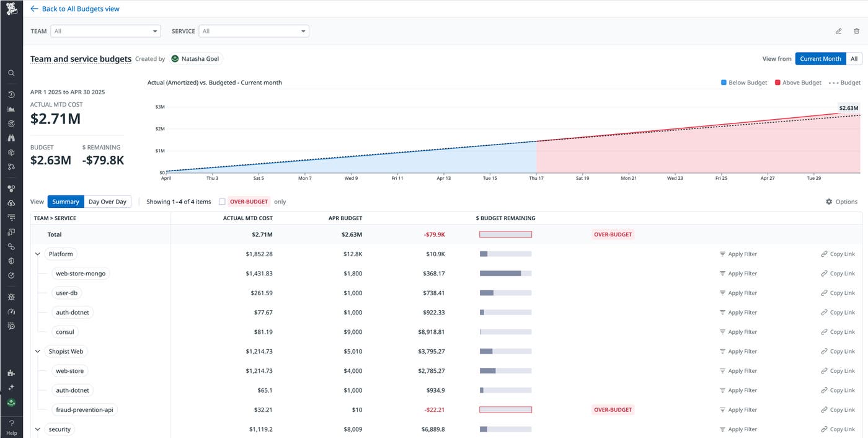The height and width of the screenshot is (438, 868).
Task: Switch to the Day Over Day tab
Action: click(x=107, y=202)
